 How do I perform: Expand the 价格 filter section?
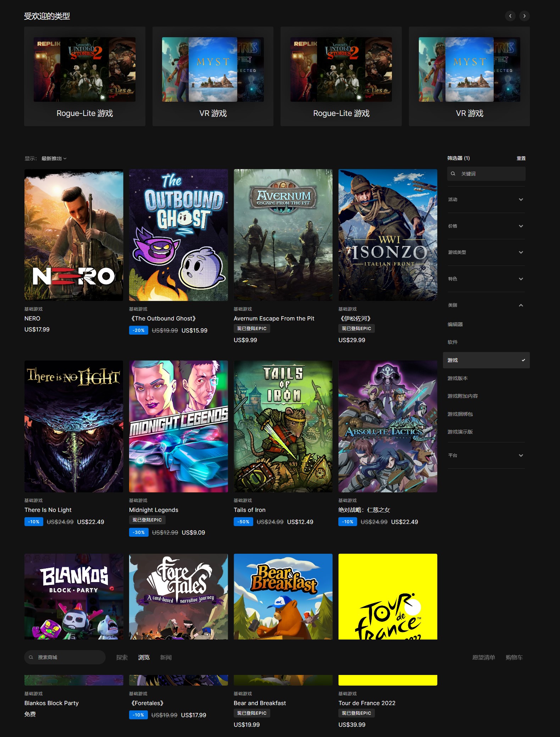click(x=486, y=226)
